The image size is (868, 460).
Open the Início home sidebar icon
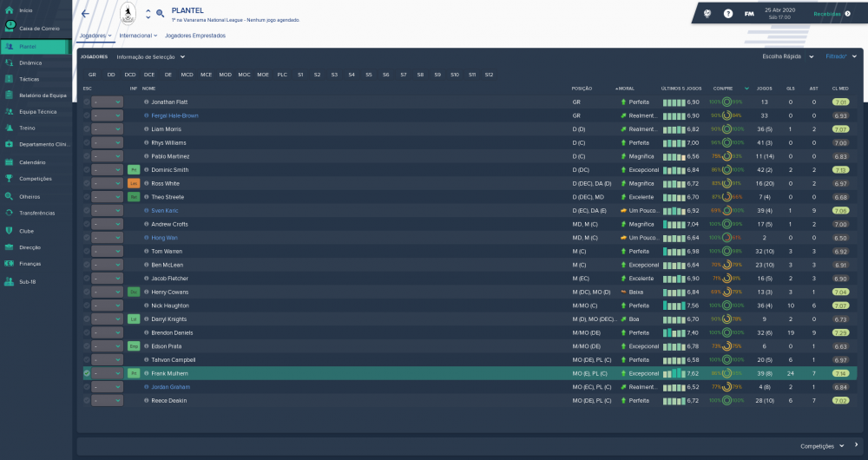click(x=9, y=10)
